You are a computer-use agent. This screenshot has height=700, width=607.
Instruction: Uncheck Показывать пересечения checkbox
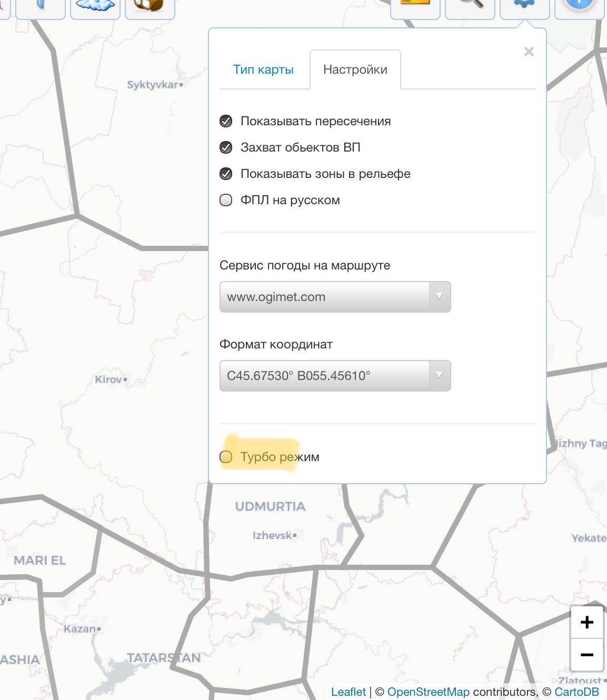tap(226, 121)
